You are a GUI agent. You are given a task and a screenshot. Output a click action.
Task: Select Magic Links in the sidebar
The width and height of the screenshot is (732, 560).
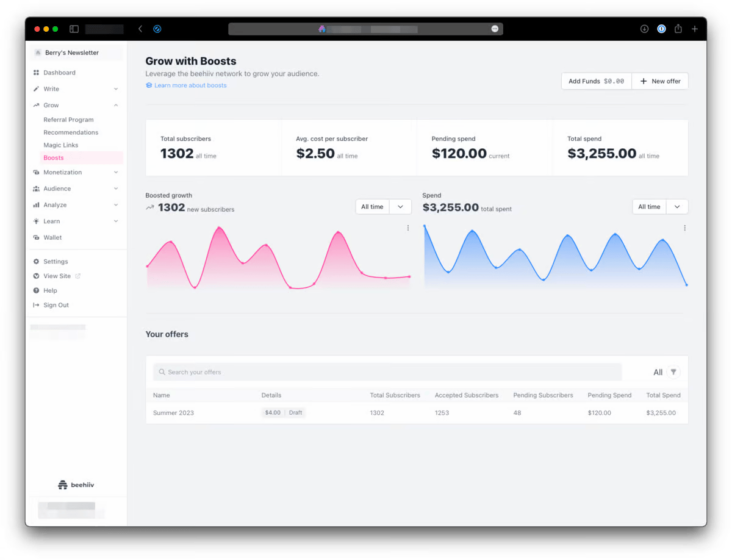click(61, 145)
